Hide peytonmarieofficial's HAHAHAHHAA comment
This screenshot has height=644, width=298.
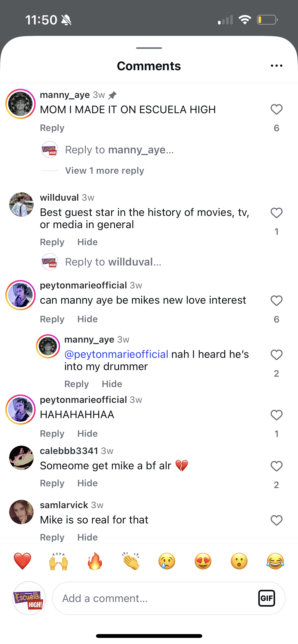tap(87, 433)
